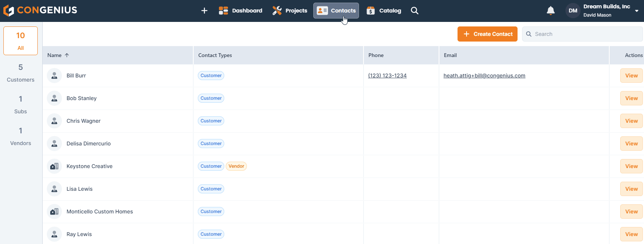Filter contacts by Customers tab
Viewport: 644px width, 244px height.
click(x=21, y=73)
